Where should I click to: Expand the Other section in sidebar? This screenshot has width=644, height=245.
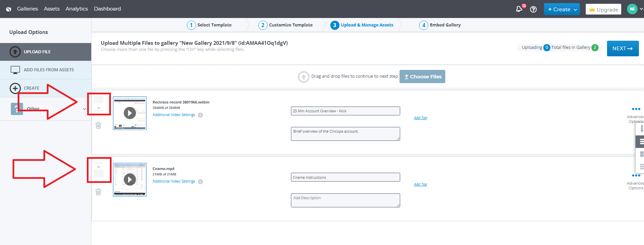click(84, 109)
